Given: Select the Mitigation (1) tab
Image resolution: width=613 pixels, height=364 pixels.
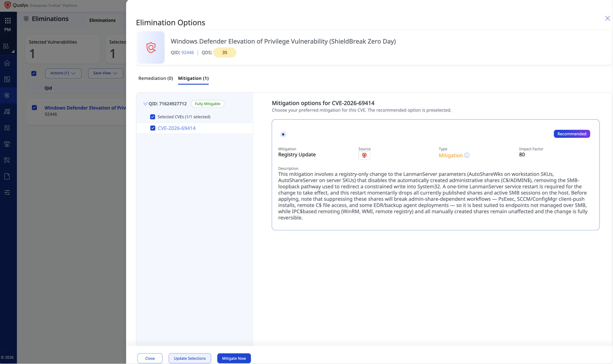Looking at the screenshot, I should 193,78.
